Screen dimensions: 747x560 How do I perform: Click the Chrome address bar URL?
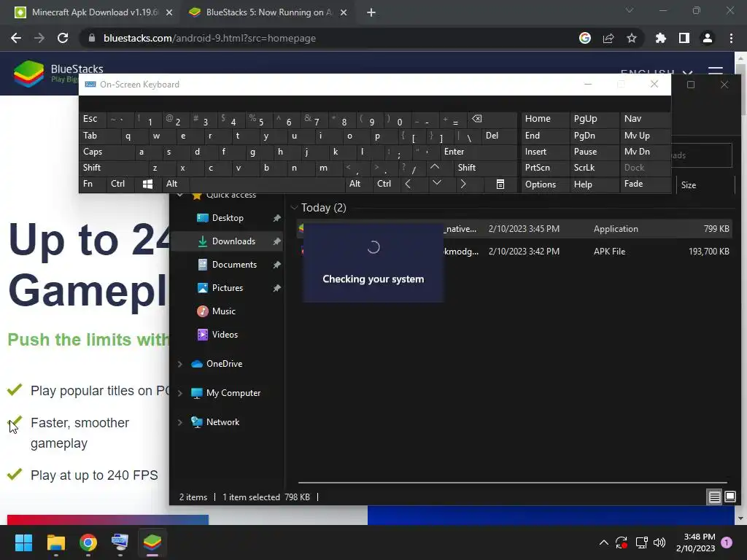209,38
